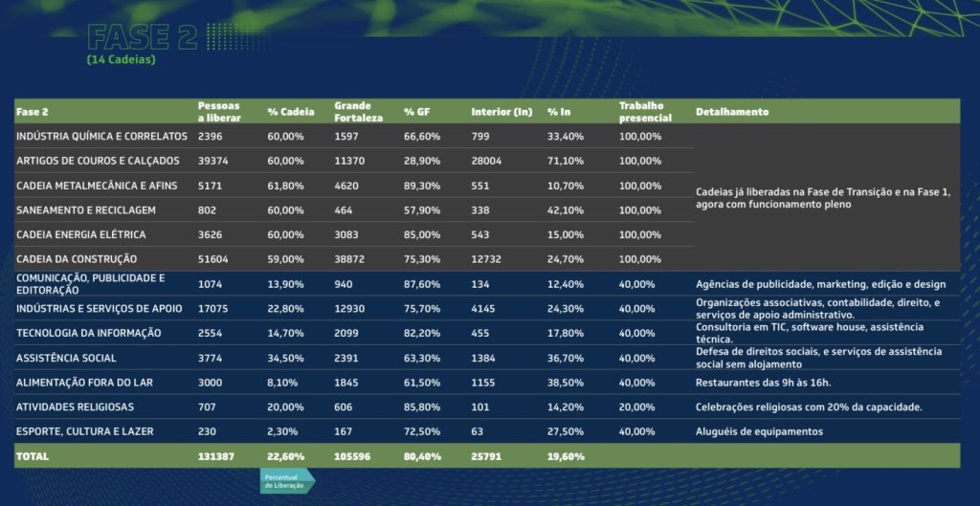Click the 'Percentual de Liberação' arrow tag

[285, 481]
